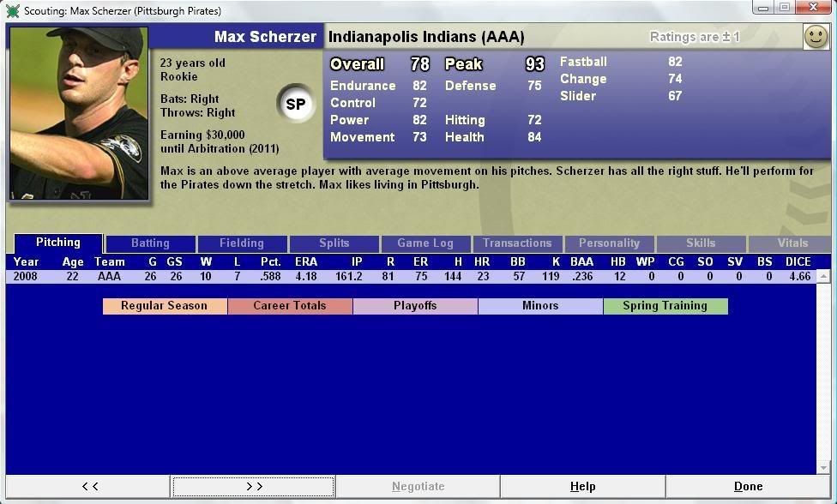
Task: Open the Vitals tab
Action: point(792,243)
